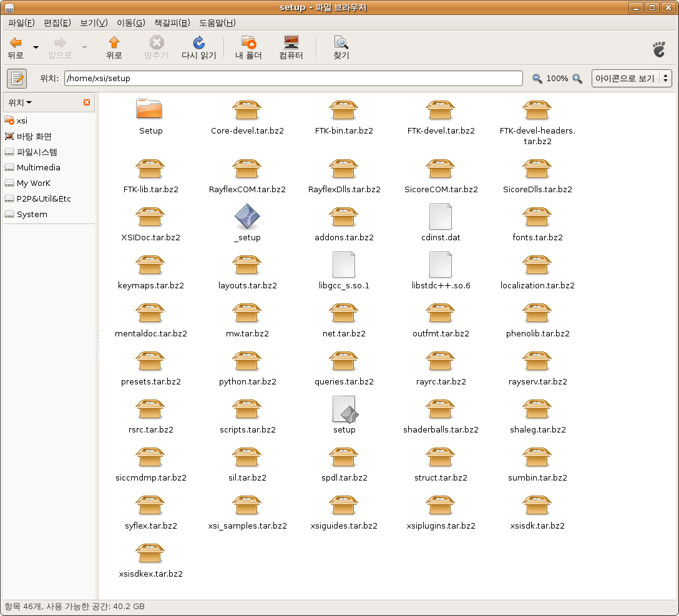Select Multimedia in the places sidebar
679x616 pixels.
coord(38,167)
